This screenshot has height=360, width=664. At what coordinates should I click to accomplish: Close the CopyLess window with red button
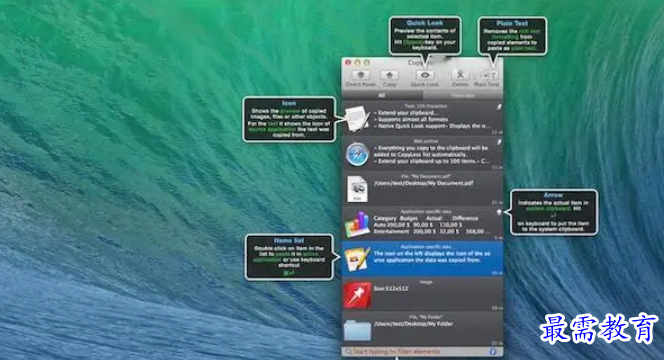pos(348,63)
